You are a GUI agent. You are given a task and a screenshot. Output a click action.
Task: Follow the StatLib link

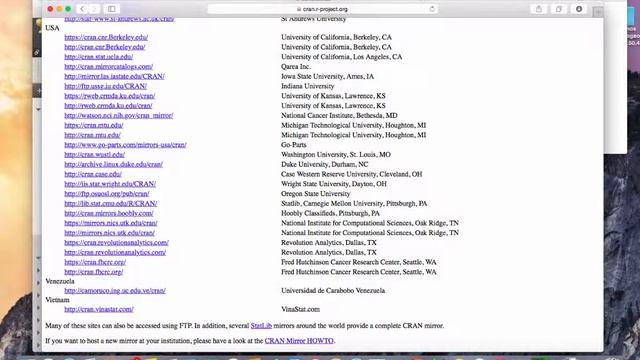261,326
